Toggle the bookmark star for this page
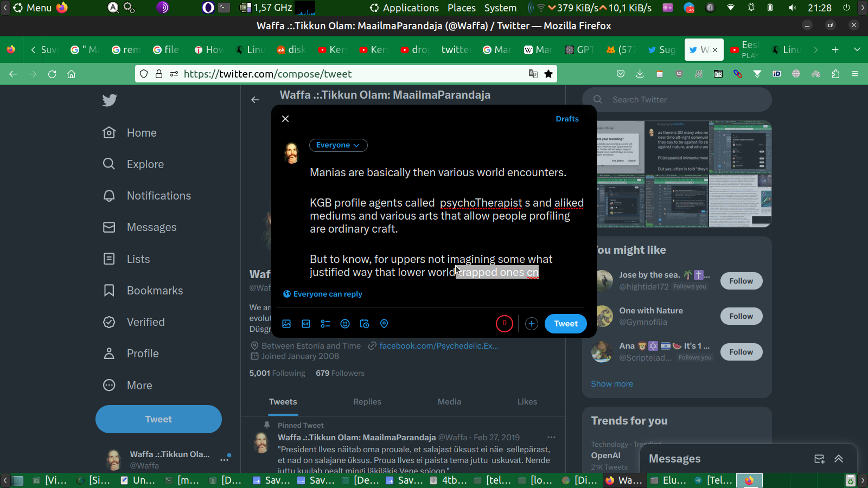Viewport: 868px width, 488px height. (548, 74)
